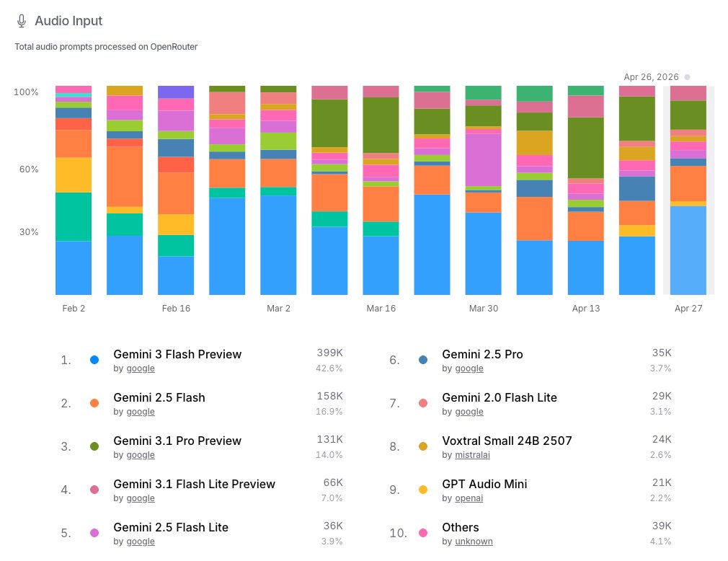Select the Feb 2 weekly bar
The width and height of the screenshot is (728, 561).
point(74,190)
